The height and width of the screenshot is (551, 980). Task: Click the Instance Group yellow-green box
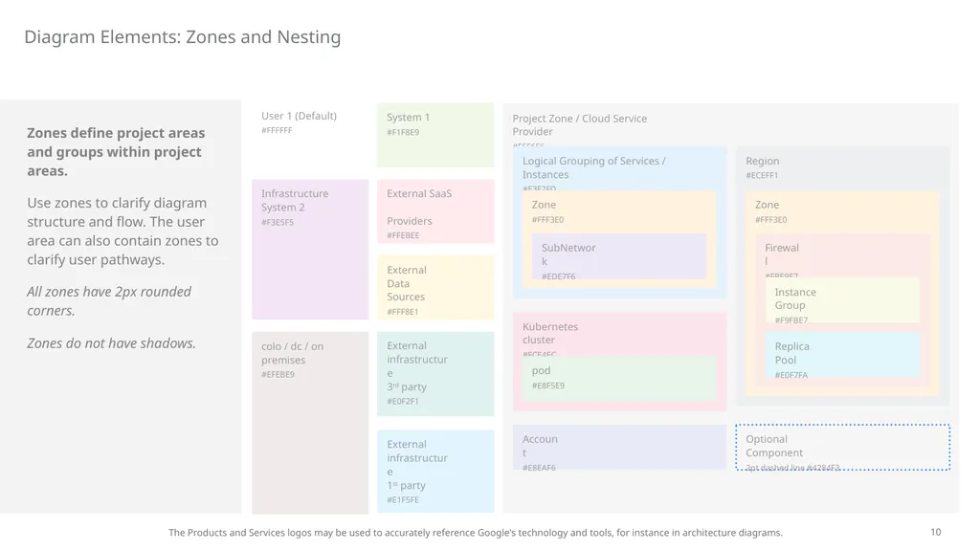pyautogui.click(x=842, y=300)
